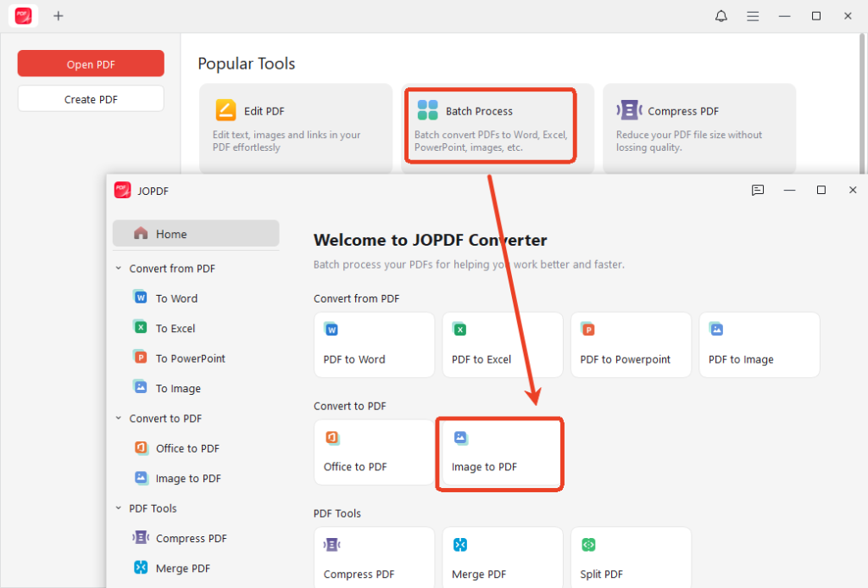This screenshot has width=868, height=588.
Task: Open the Split PDF card
Action: [631, 557]
